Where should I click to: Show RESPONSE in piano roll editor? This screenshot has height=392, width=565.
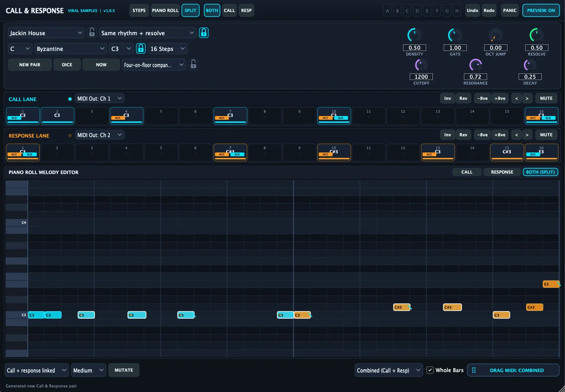click(x=502, y=172)
